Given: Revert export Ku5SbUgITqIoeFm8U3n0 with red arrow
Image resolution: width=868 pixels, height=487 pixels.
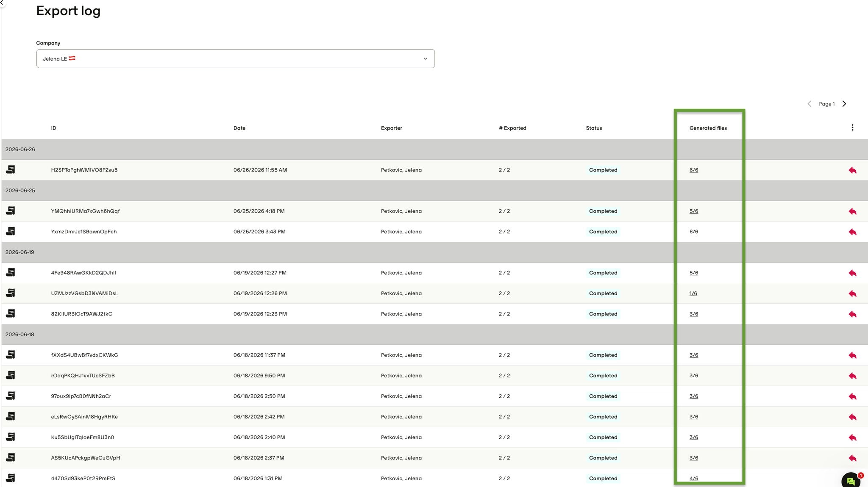Looking at the screenshot, I should (x=852, y=437).
